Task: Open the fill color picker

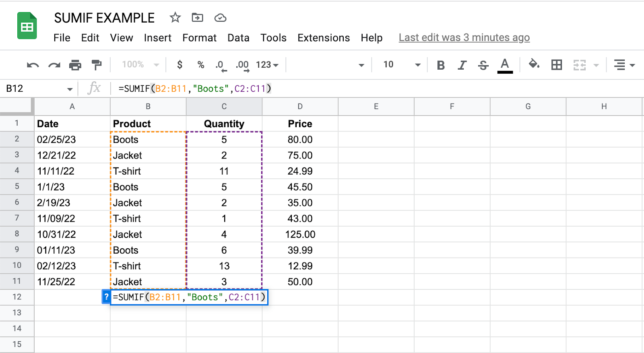Action: point(534,64)
